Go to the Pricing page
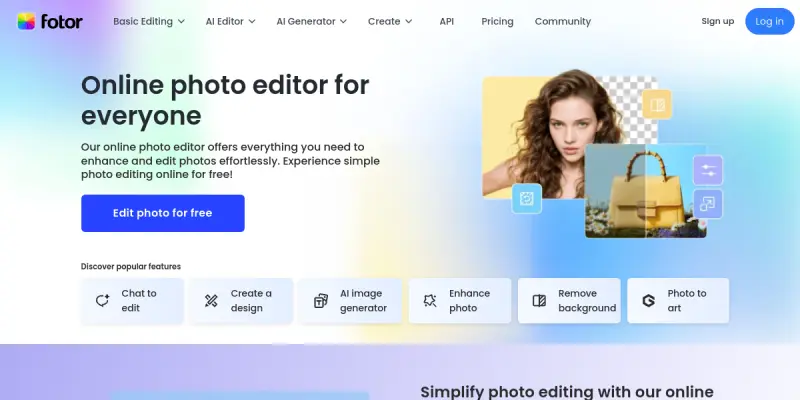This screenshot has height=400, width=800. (497, 21)
